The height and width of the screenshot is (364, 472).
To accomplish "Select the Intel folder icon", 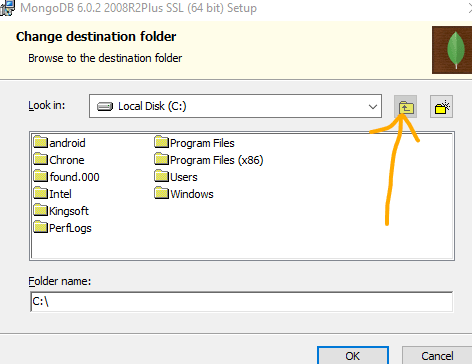I will click(41, 193).
